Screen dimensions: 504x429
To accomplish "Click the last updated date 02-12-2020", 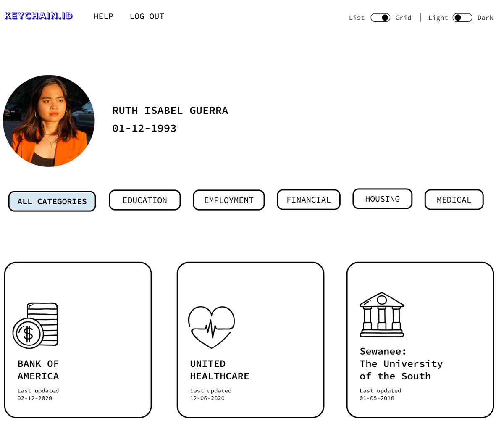I will (x=35, y=398).
